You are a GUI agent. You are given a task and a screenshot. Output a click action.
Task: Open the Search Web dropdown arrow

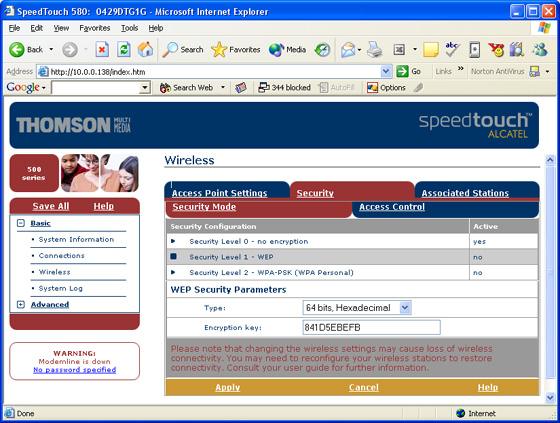[223, 88]
